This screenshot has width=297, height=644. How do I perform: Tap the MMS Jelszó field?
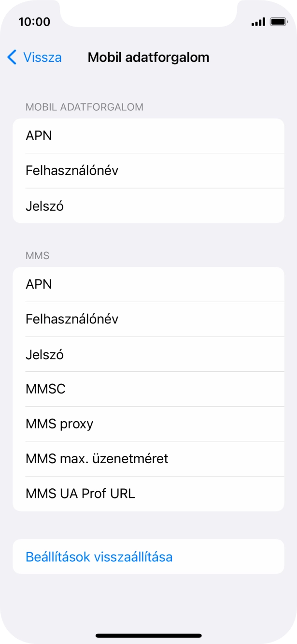pyautogui.click(x=148, y=354)
